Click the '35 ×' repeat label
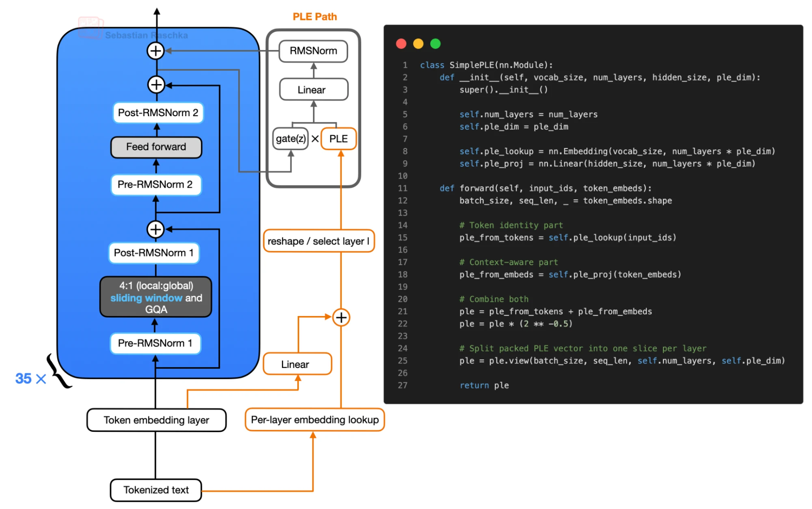Screen dimensions: 812x509 [x=30, y=379]
